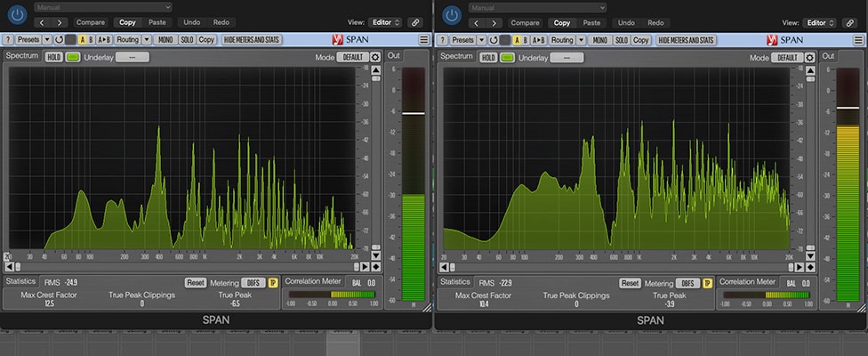Toggle the TP true peak button in left SPAN

coord(273,283)
